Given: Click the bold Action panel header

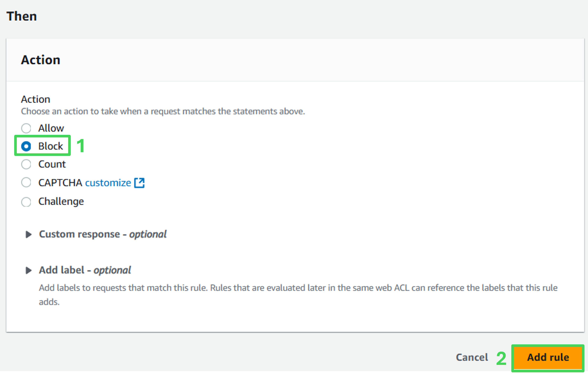Looking at the screenshot, I should 41,60.
